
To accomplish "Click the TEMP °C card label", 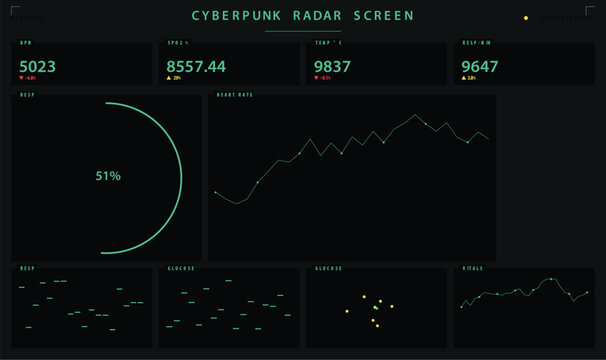I will pos(328,43).
